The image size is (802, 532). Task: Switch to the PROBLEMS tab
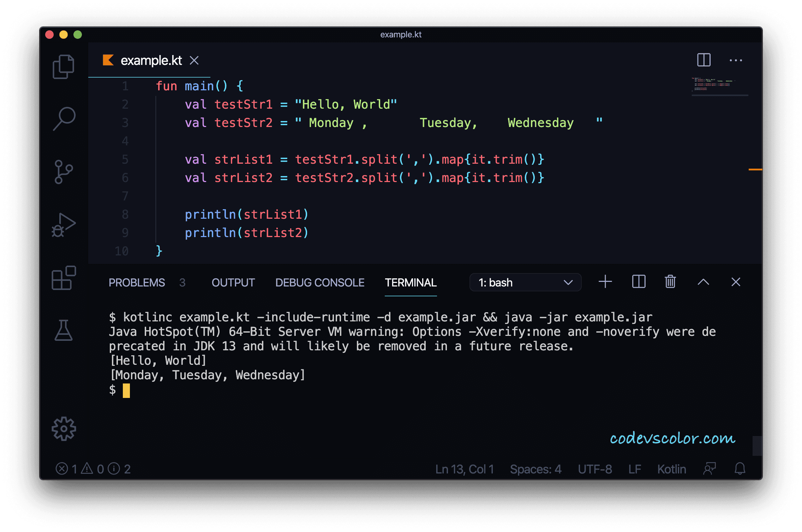tap(137, 283)
